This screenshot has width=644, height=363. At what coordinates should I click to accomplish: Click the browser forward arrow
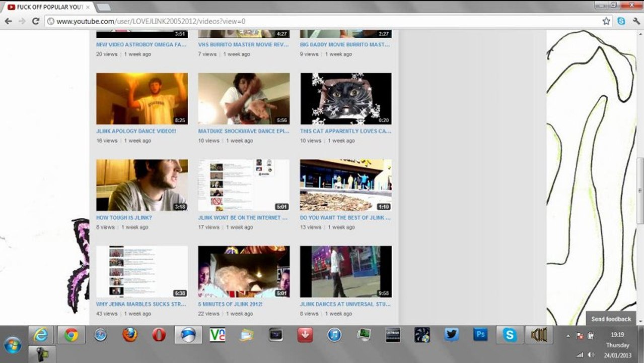click(22, 21)
